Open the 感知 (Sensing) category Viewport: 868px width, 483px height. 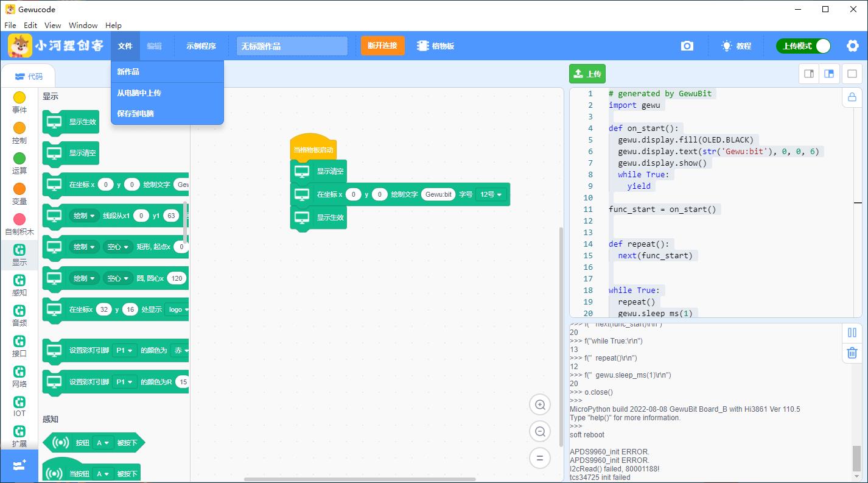pos(19,285)
